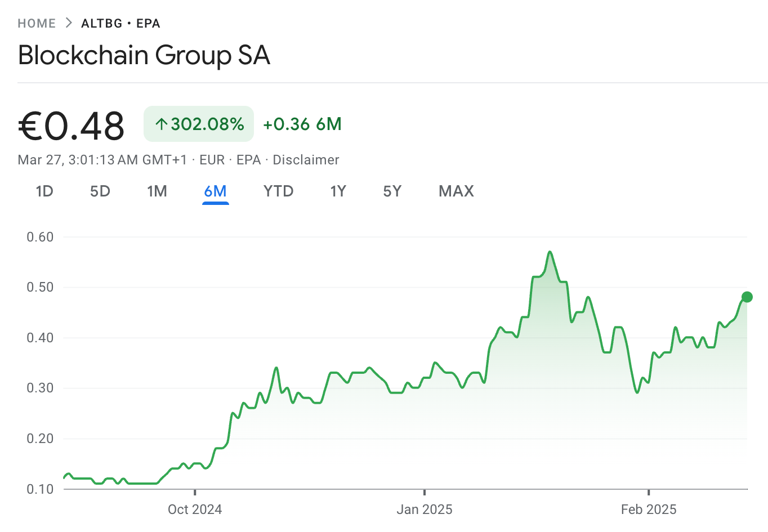768x532 pixels.
Task: Switch to the 5D chart view
Action: point(100,191)
